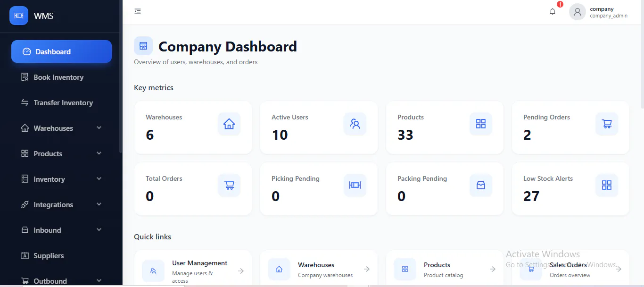Open the notifications bell
Image resolution: width=644 pixels, height=287 pixels.
pos(553,12)
